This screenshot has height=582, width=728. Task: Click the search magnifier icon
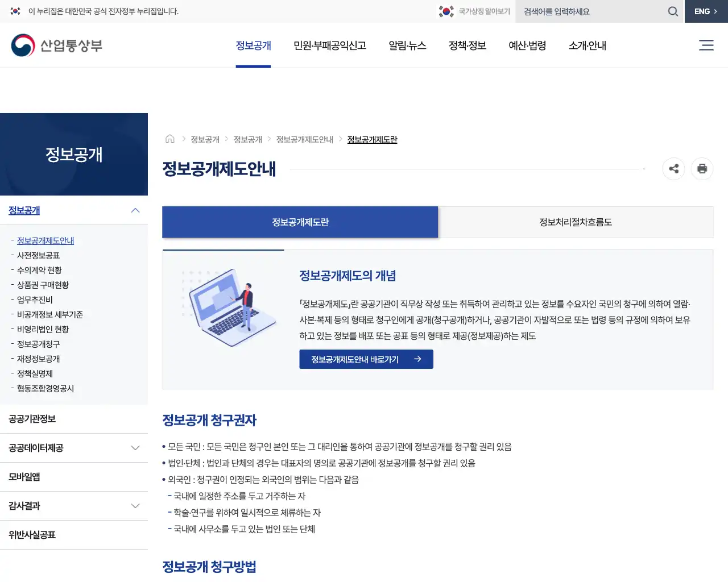tap(672, 11)
